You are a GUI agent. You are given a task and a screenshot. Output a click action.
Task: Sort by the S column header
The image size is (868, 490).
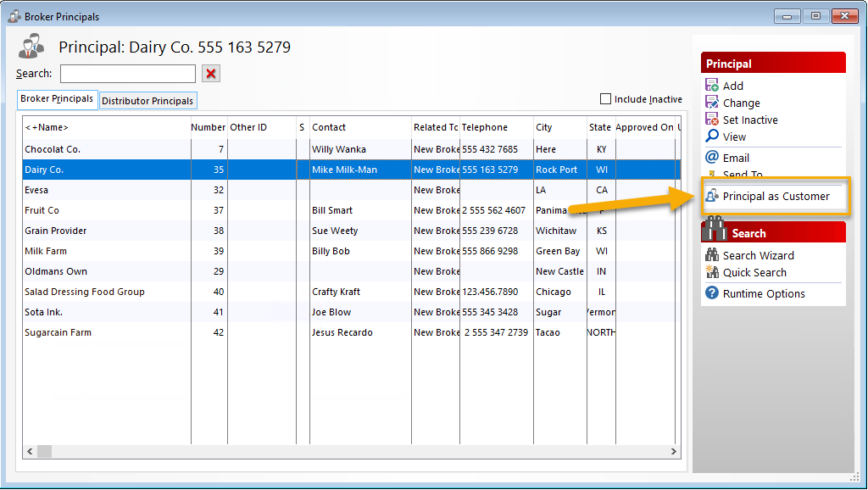click(x=303, y=127)
